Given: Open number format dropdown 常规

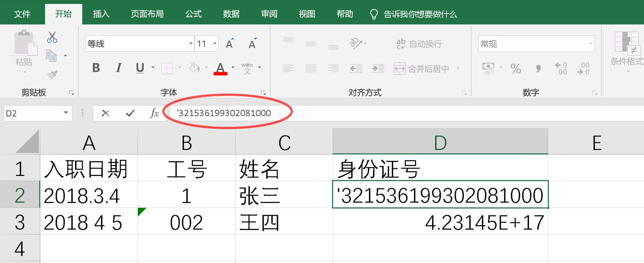Looking at the screenshot, I should (x=591, y=44).
